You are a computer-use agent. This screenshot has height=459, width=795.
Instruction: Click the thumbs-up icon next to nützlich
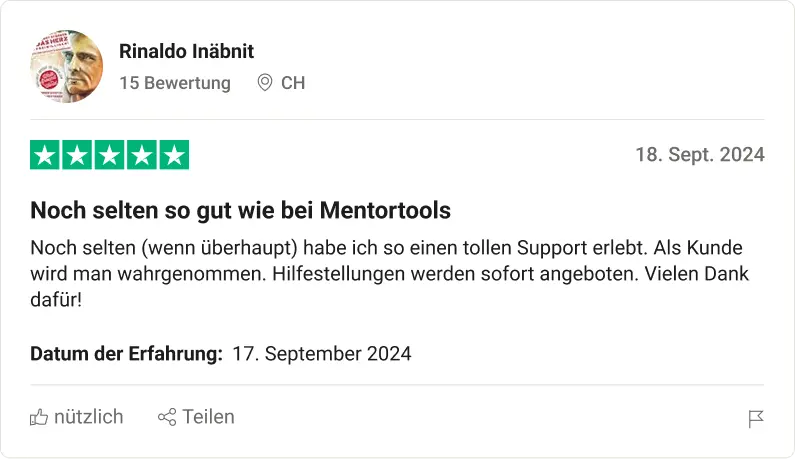(39, 417)
